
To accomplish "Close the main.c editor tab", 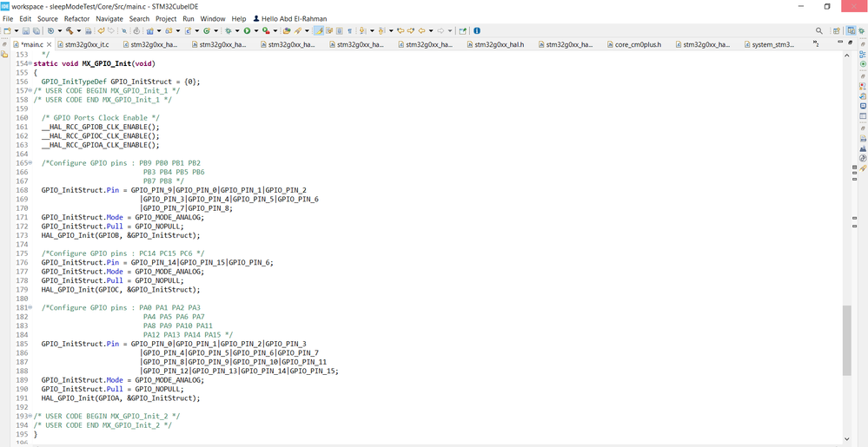I will point(49,44).
